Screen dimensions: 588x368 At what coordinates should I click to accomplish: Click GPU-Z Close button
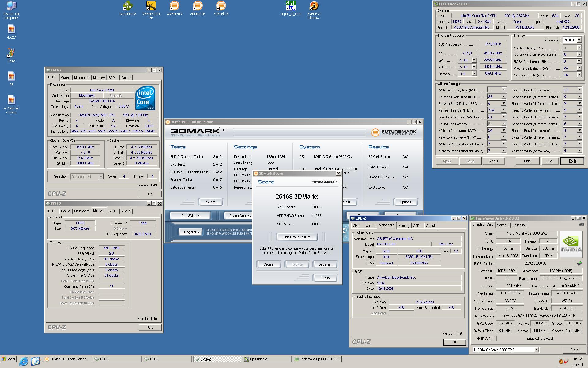pos(574,350)
